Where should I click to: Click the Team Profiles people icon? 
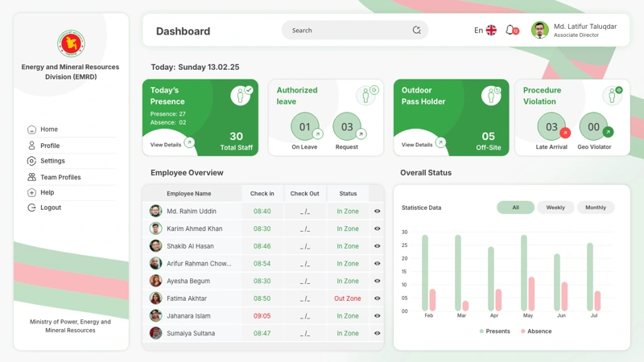point(31,177)
